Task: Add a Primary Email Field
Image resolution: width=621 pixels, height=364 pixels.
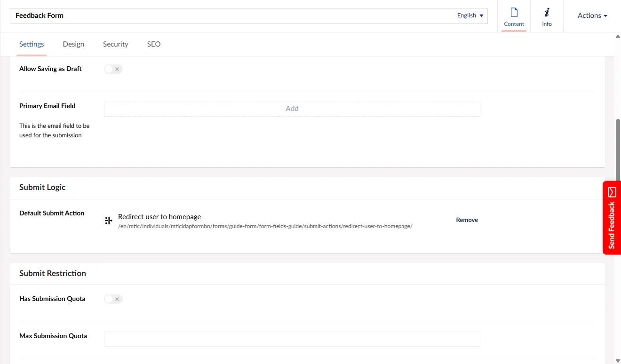Action: 292,109
